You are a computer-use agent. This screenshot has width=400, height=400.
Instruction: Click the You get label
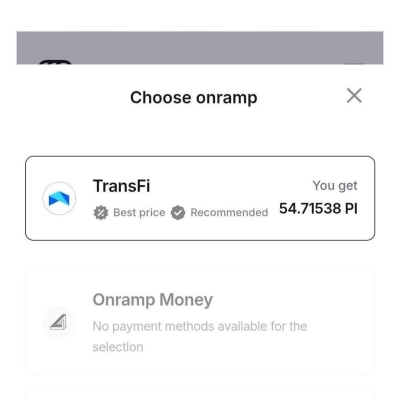tap(335, 186)
